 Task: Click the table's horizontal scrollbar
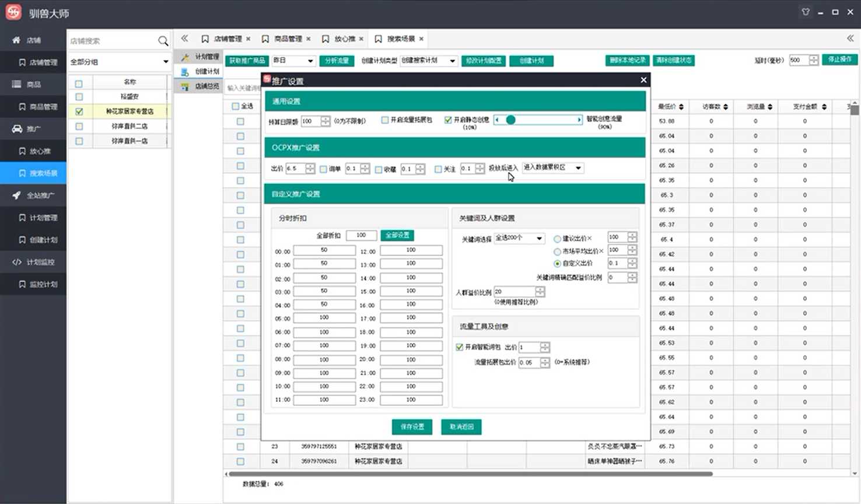pos(470,474)
